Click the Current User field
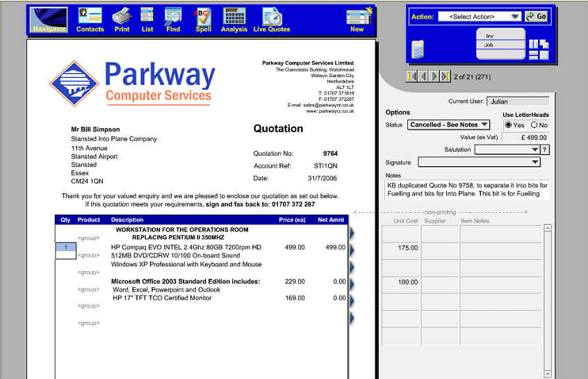 pyautogui.click(x=518, y=102)
